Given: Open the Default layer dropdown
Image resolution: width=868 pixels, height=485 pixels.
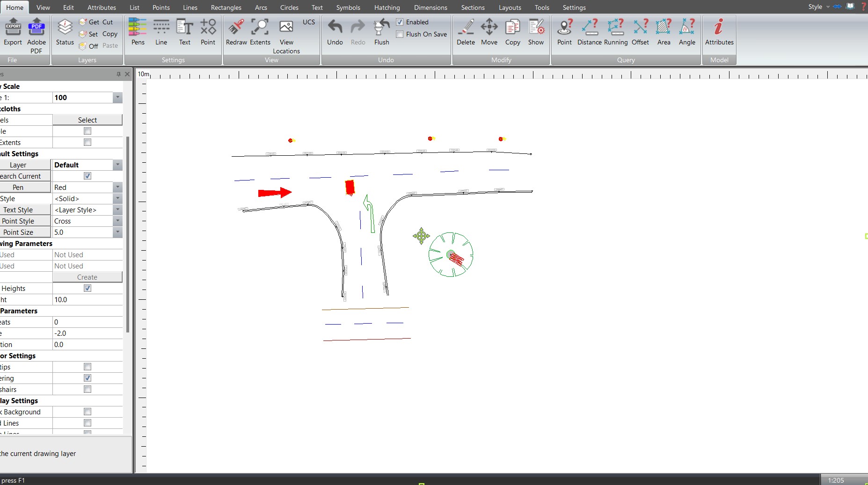Looking at the screenshot, I should click(117, 165).
